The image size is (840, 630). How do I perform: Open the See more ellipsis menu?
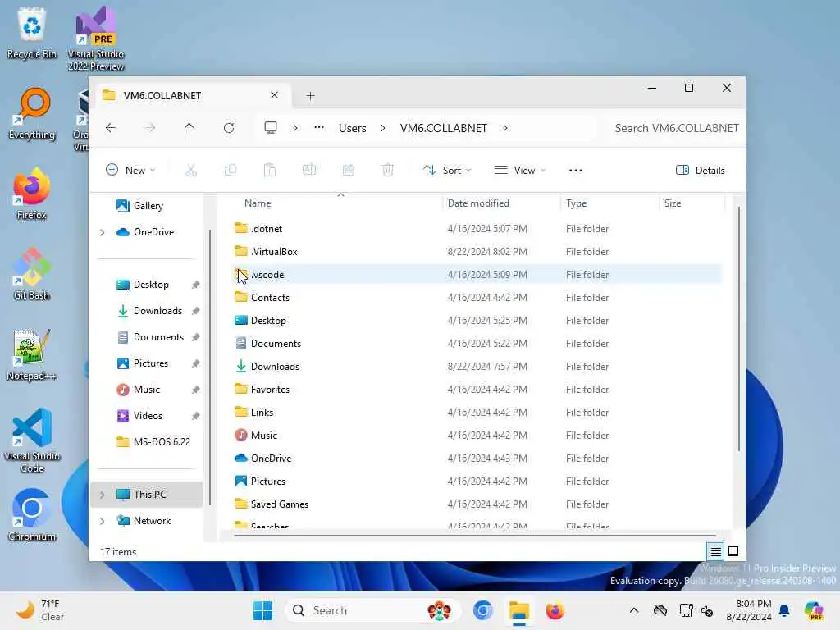coord(575,171)
